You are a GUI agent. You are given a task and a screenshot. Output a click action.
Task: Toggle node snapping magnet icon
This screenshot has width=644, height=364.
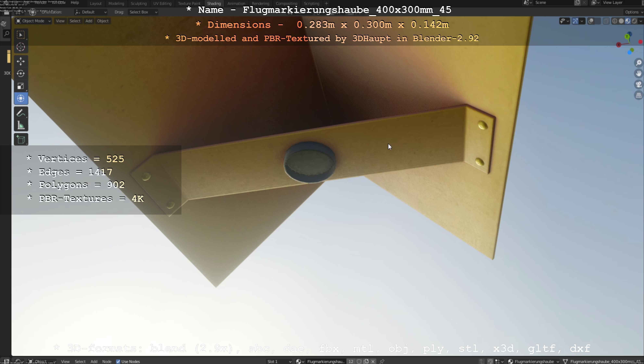point(490,361)
